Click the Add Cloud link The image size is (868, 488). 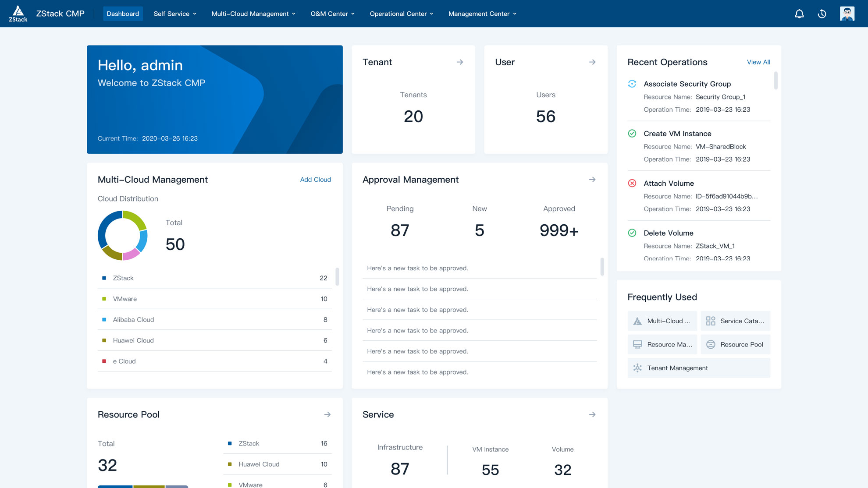point(316,180)
